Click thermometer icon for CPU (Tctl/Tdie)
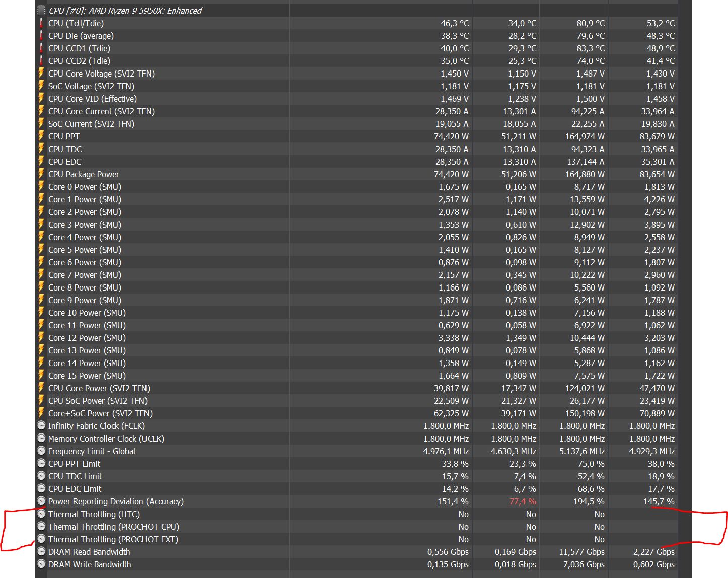The image size is (728, 578). (41, 23)
